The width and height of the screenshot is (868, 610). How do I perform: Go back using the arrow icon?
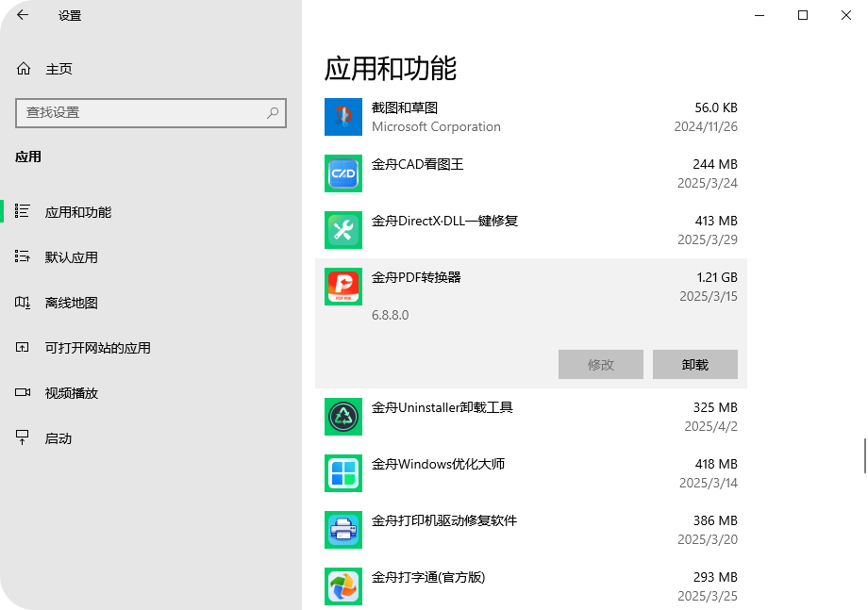(23, 15)
